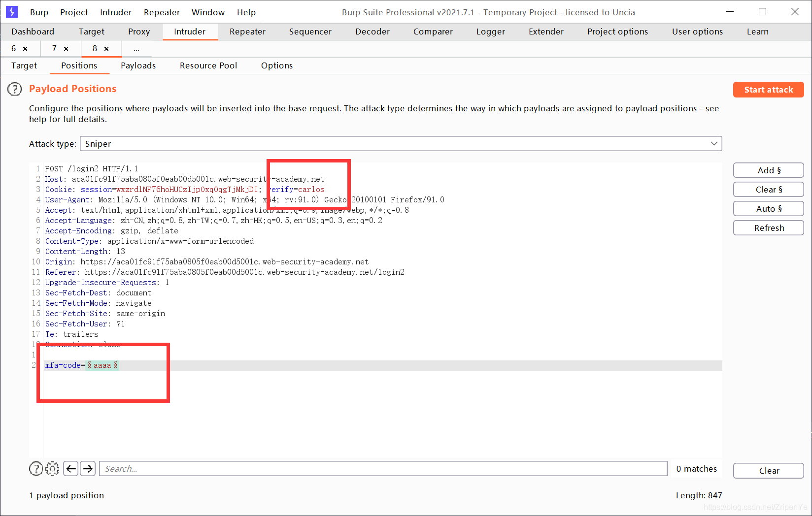Image resolution: width=812 pixels, height=516 pixels.
Task: Click the Burp Suite lightning logo icon
Action: pyautogui.click(x=11, y=12)
